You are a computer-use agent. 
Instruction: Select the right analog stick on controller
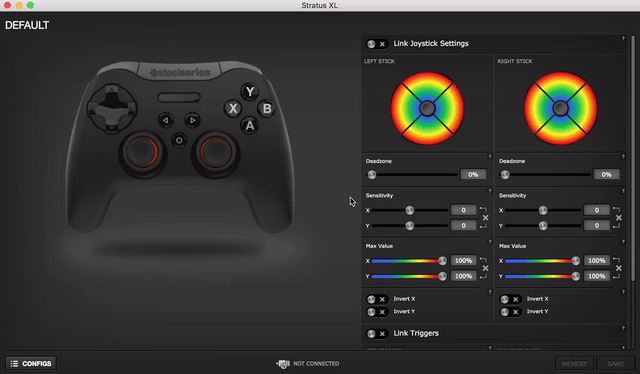pyautogui.click(x=216, y=152)
